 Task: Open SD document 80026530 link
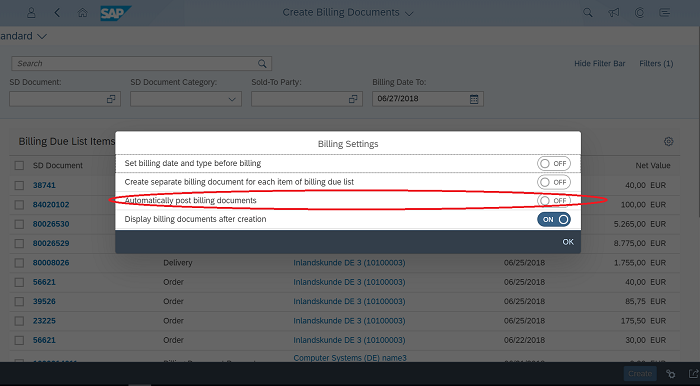(51, 224)
